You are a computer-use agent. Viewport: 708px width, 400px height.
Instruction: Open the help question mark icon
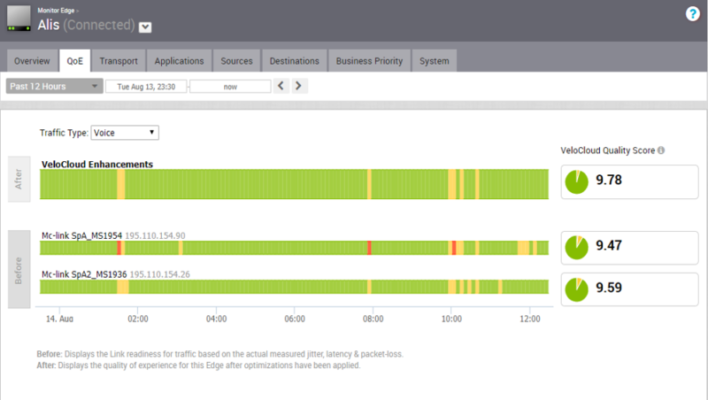(692, 14)
